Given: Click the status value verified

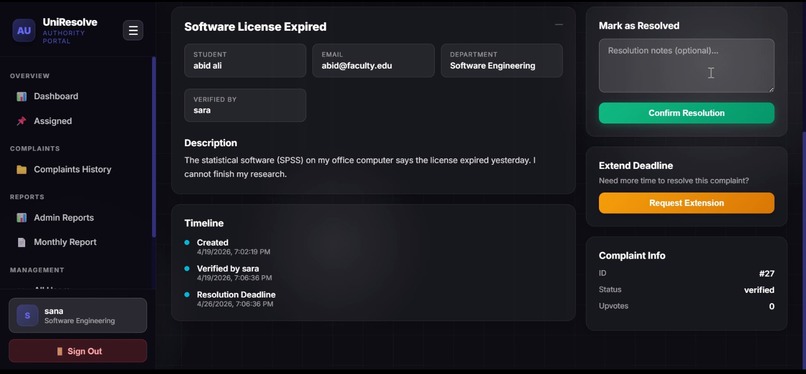Looking at the screenshot, I should click(759, 290).
